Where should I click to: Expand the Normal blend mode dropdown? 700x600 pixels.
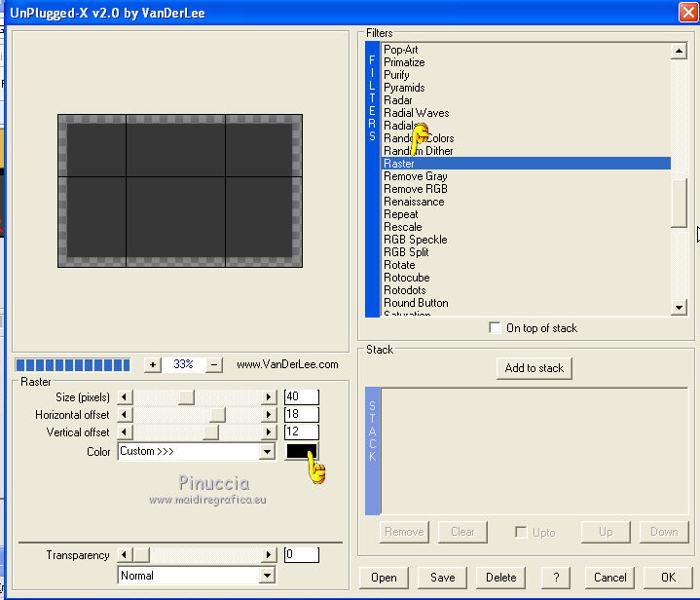tap(267, 576)
